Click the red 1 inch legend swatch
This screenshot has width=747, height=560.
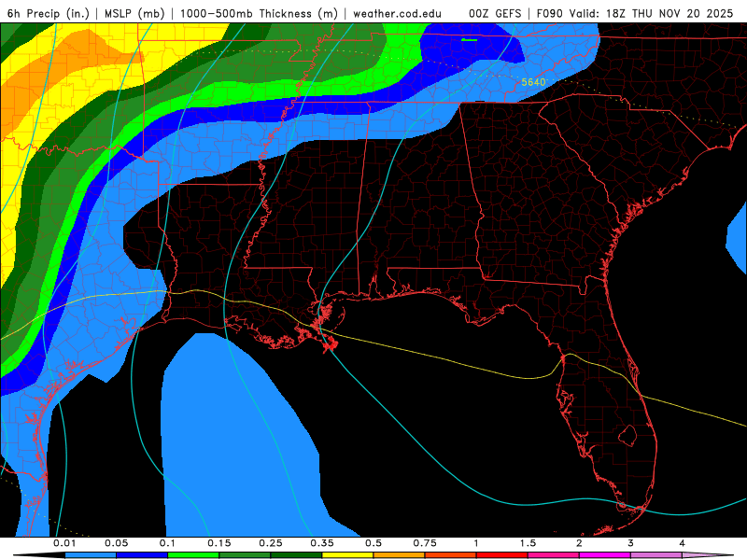tap(502, 555)
